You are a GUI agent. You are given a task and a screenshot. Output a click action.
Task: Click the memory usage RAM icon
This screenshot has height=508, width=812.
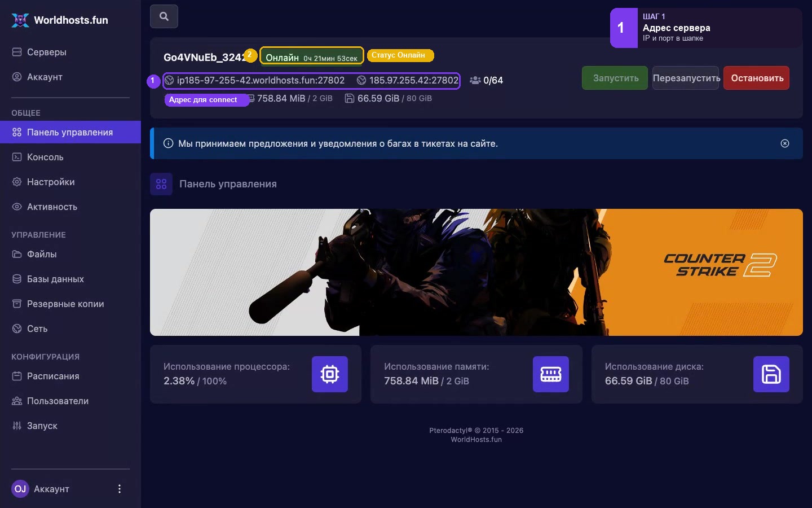551,374
